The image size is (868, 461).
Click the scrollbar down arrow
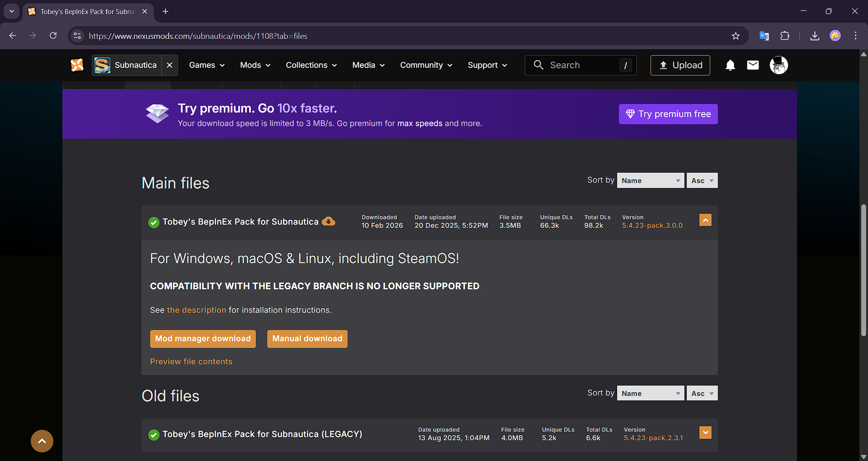(863, 457)
